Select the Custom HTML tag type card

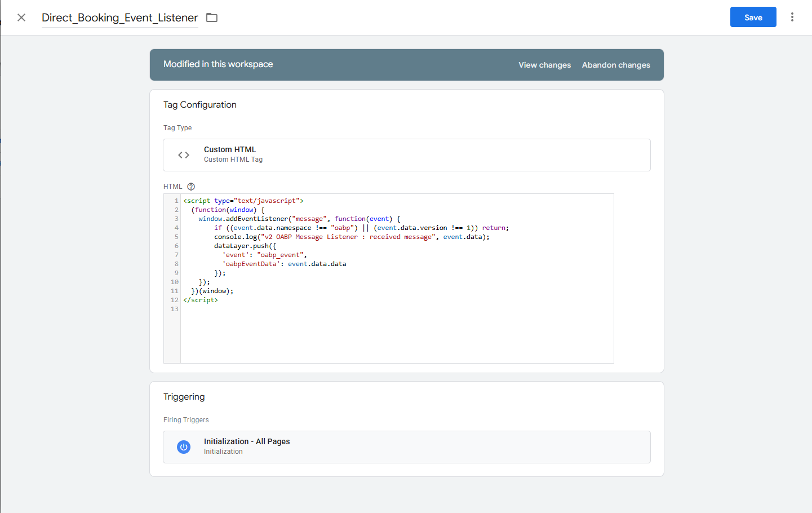point(407,155)
